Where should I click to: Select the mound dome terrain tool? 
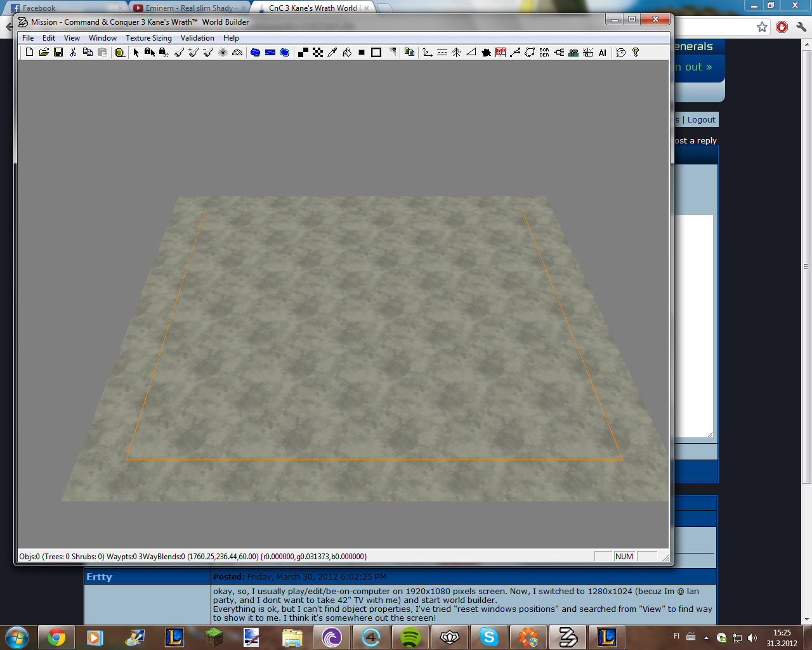point(237,53)
